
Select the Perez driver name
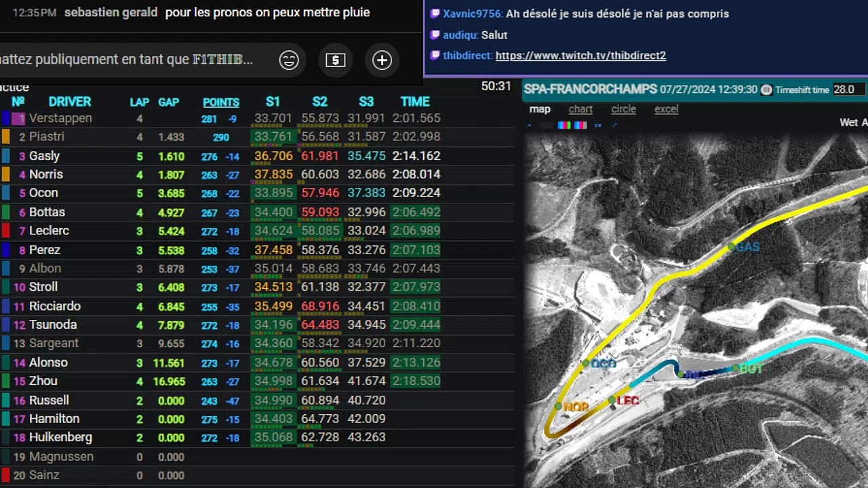(45, 250)
